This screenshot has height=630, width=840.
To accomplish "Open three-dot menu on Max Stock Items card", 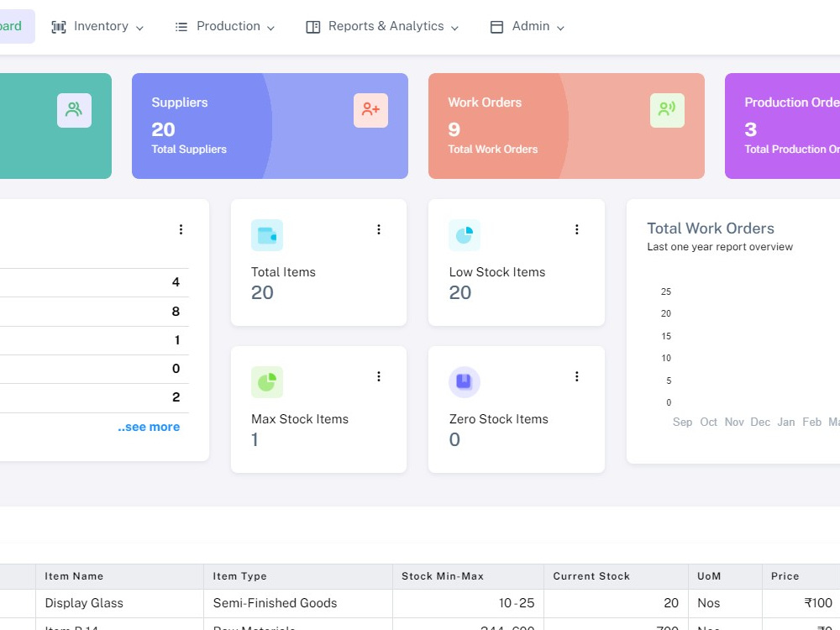I will (379, 376).
